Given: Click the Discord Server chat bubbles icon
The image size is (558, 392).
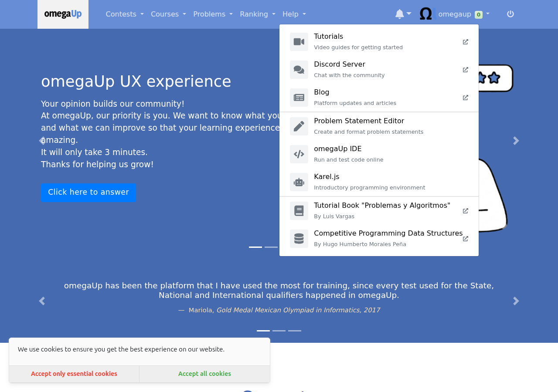Looking at the screenshot, I should coord(299,70).
